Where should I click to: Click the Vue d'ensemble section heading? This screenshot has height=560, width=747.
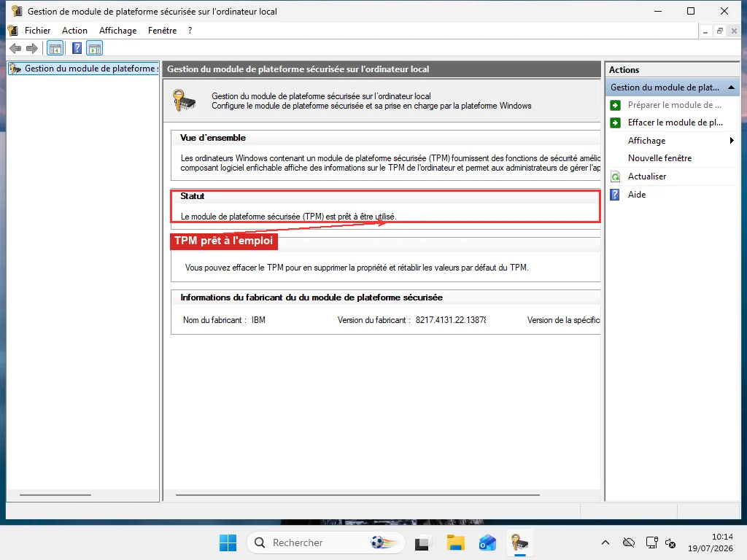click(x=213, y=138)
